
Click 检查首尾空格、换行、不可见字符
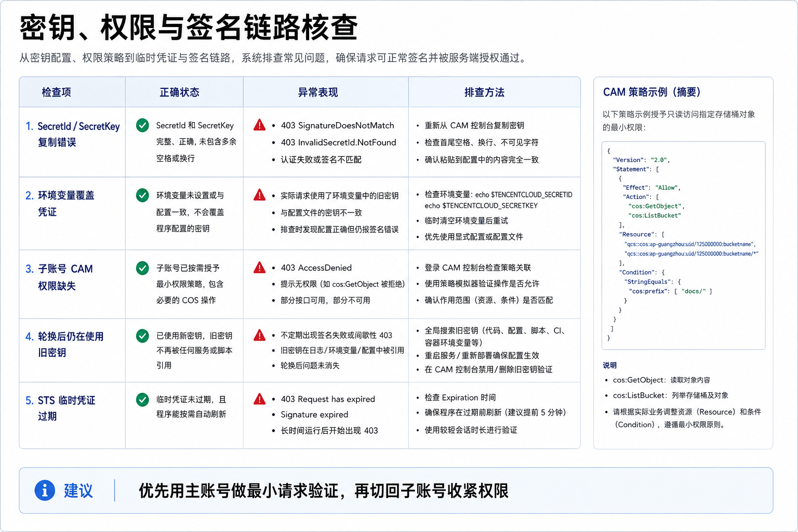click(482, 142)
